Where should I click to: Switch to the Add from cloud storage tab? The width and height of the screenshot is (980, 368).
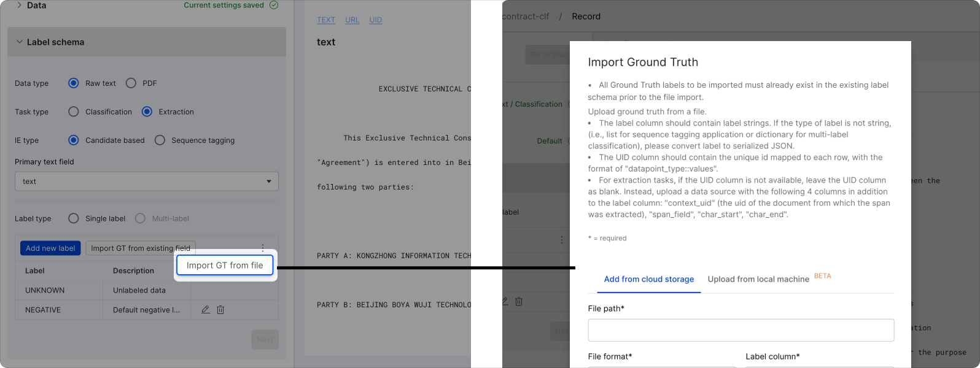pyautogui.click(x=649, y=279)
